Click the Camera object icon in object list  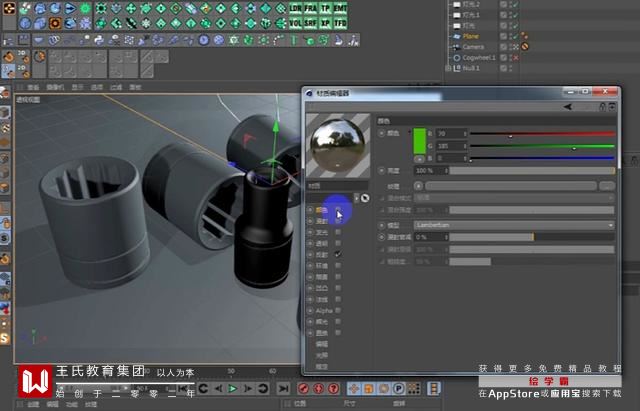click(x=456, y=47)
